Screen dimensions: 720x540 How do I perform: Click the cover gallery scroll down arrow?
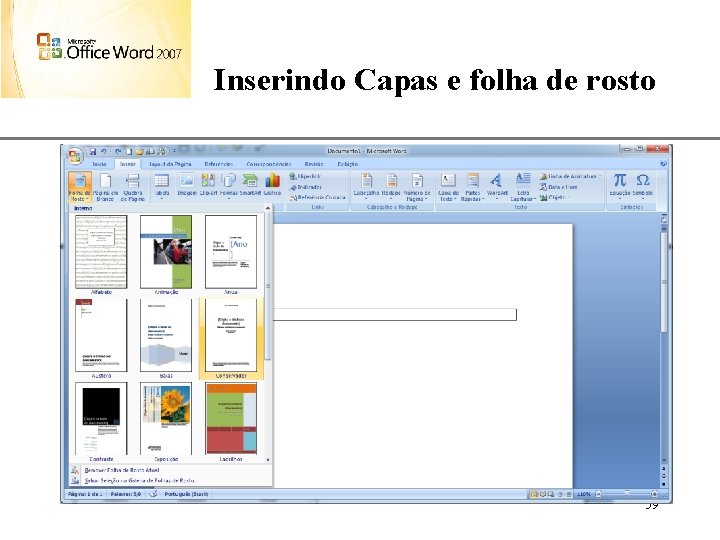[x=268, y=460]
